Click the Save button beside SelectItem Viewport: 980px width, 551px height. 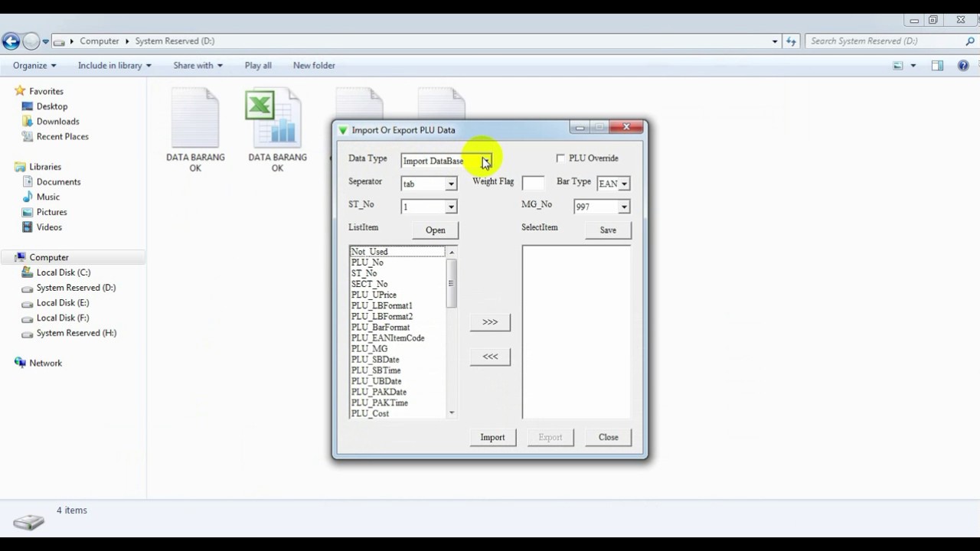click(608, 230)
